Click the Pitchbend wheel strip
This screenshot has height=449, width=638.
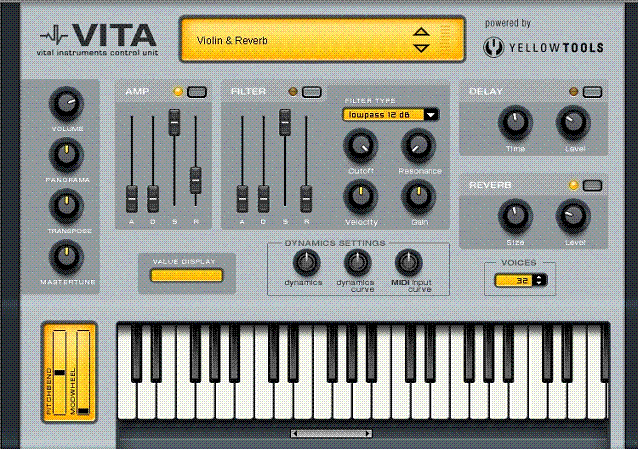coord(59,372)
